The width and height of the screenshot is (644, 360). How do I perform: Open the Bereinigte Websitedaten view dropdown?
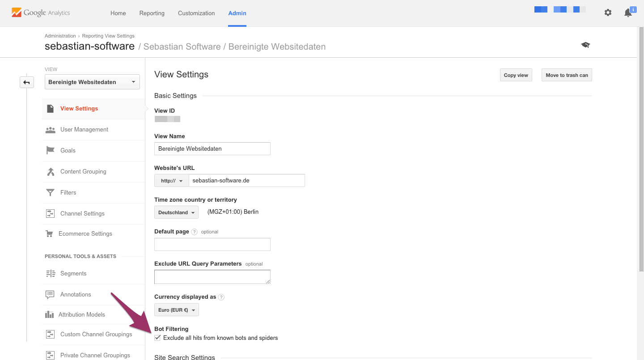click(x=92, y=82)
